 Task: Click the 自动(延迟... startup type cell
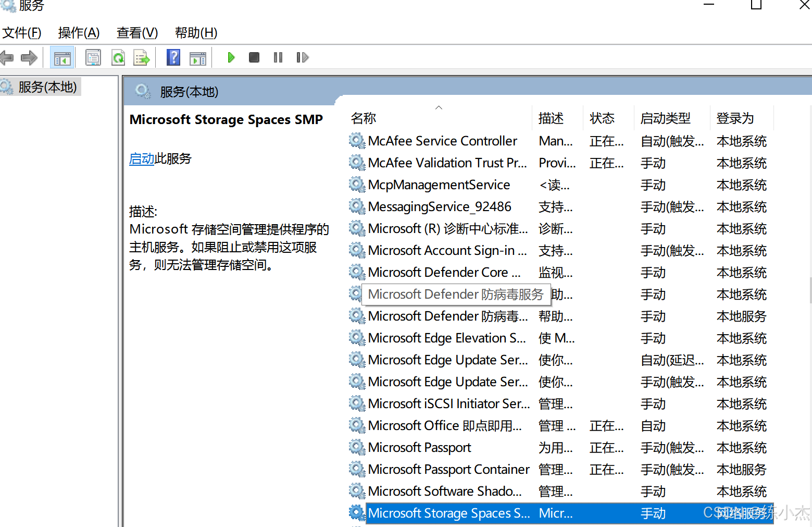(672, 360)
